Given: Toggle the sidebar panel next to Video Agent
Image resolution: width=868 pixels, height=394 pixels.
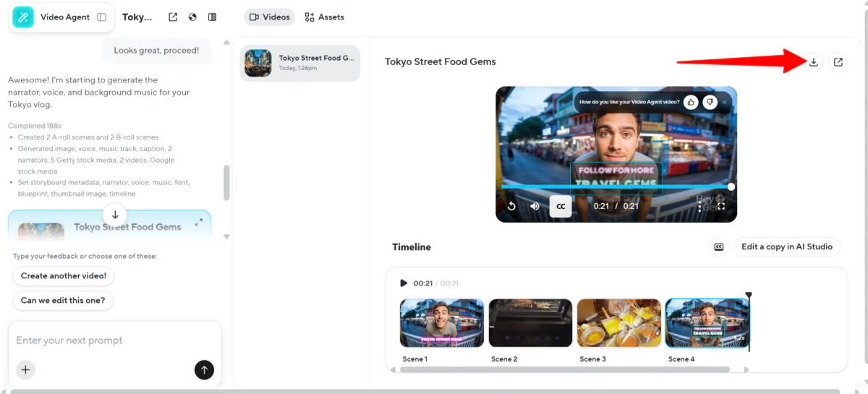Looking at the screenshot, I should 102,17.
